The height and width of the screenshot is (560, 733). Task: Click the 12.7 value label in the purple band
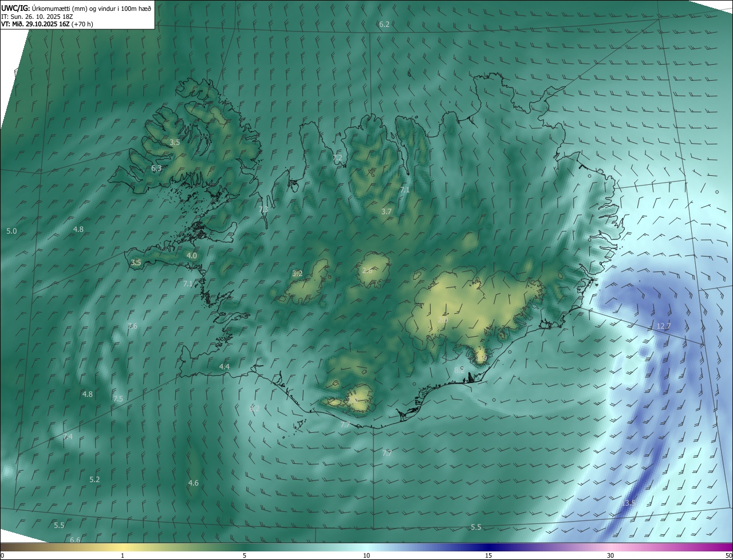[663, 326]
